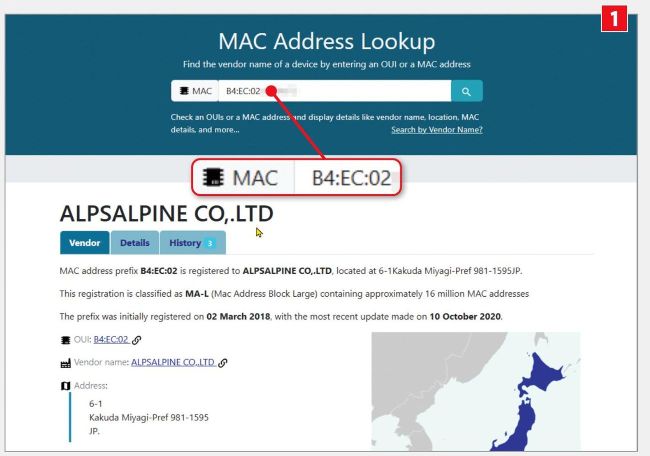Viewport: 650px width, 456px height.
Task: Click the map icon beside Address
Action: 65,386
